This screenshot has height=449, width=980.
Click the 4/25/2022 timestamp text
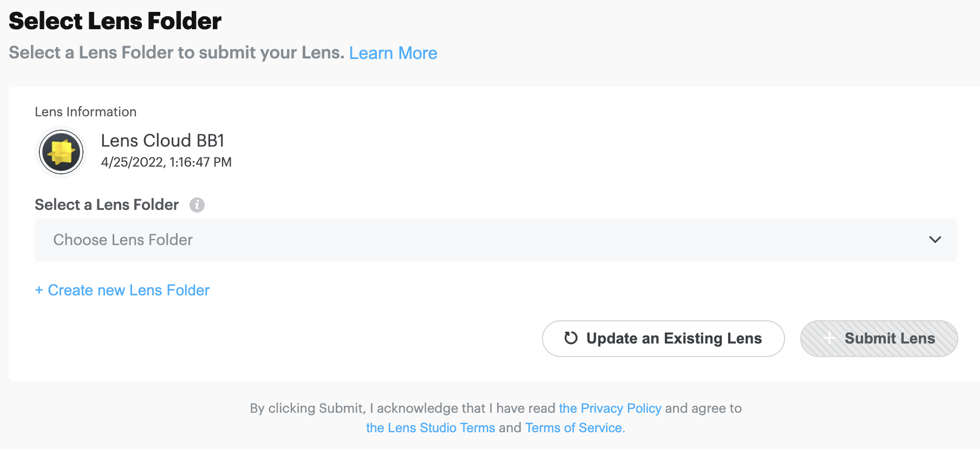pyautogui.click(x=166, y=162)
